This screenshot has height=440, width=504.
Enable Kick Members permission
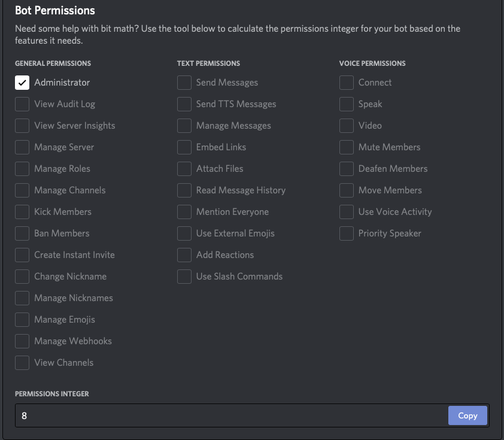pos(22,212)
